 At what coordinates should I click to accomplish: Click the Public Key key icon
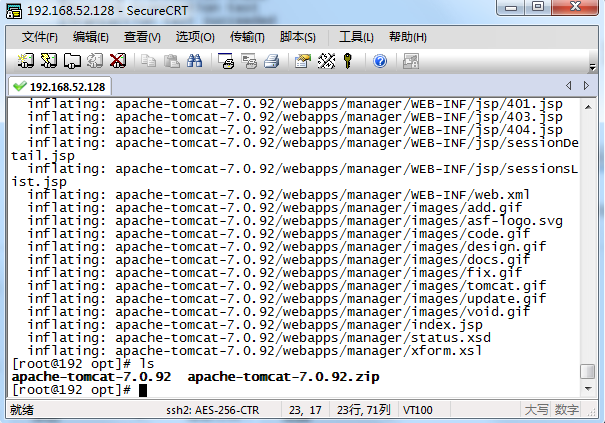tap(348, 61)
